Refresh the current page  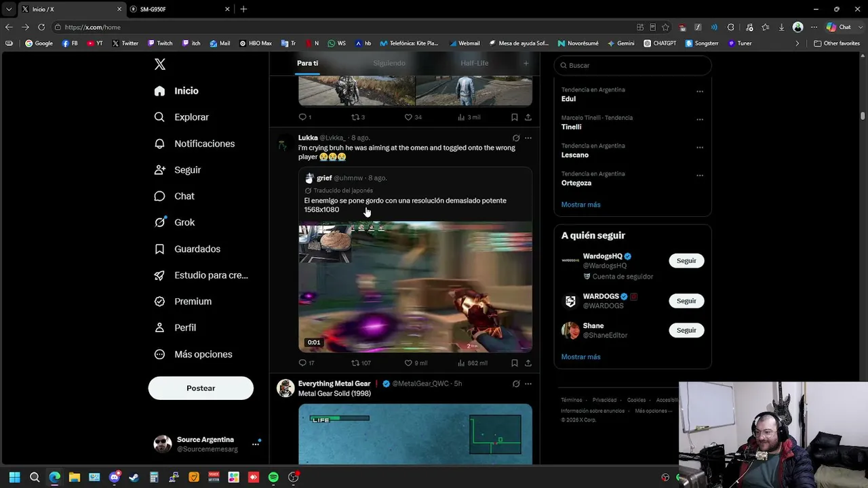click(41, 27)
